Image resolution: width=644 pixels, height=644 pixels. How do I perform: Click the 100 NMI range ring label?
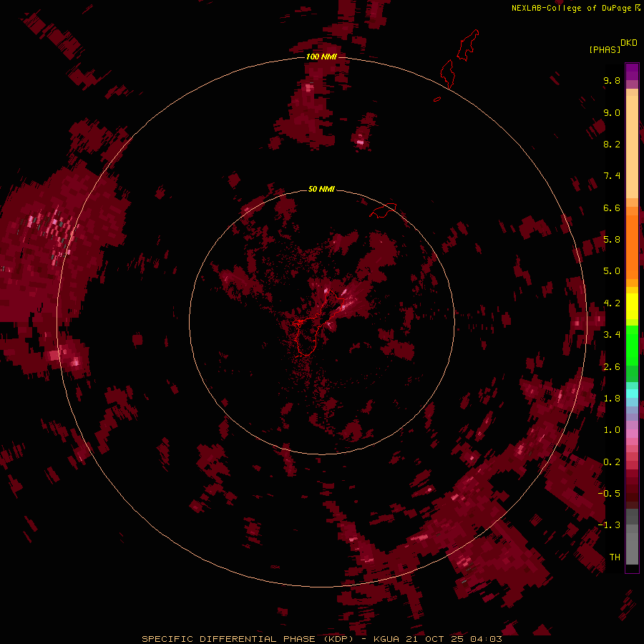pyautogui.click(x=321, y=57)
